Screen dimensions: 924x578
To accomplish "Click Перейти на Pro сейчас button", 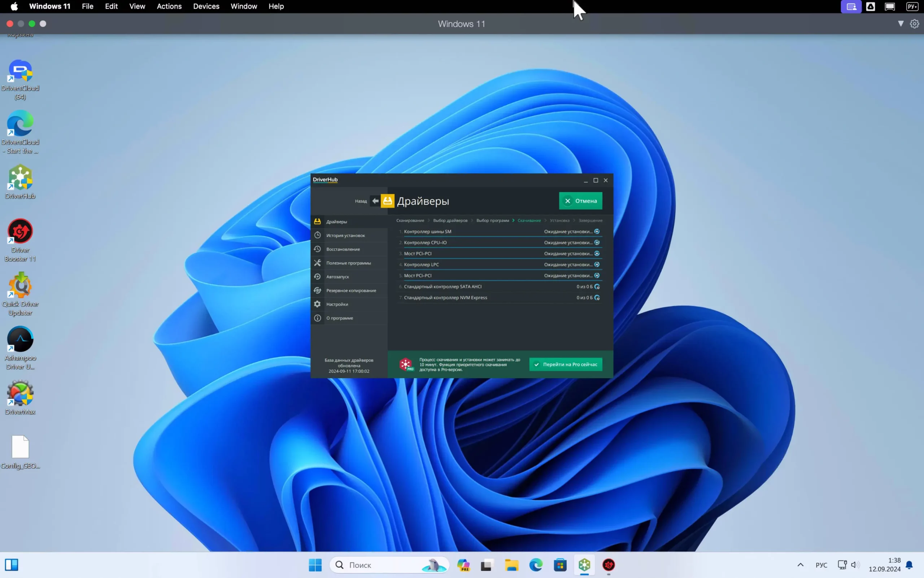I will click(x=566, y=364).
